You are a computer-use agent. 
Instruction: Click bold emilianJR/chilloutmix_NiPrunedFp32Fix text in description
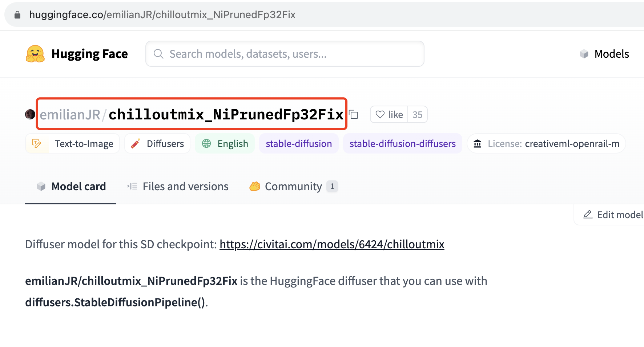[131, 281]
